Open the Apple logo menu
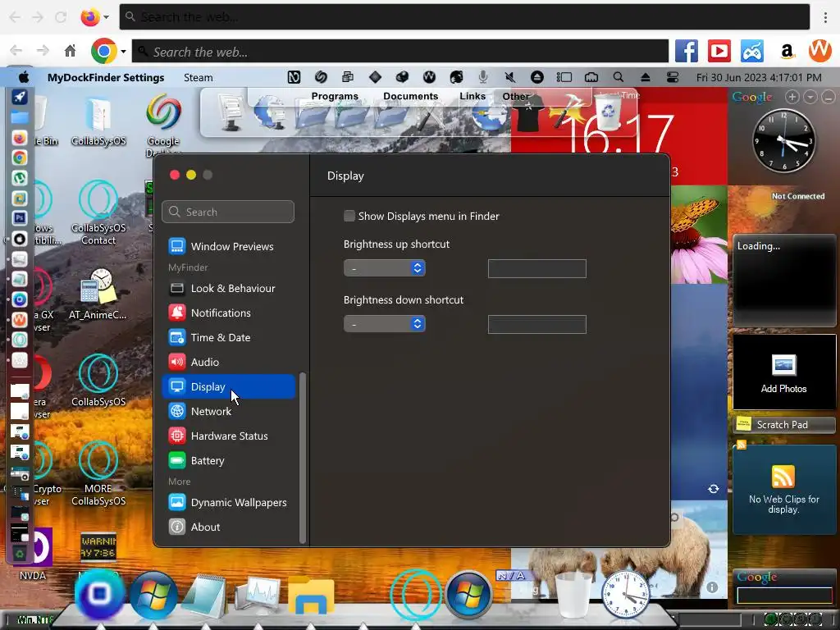Viewport: 840px width, 630px height. point(24,77)
